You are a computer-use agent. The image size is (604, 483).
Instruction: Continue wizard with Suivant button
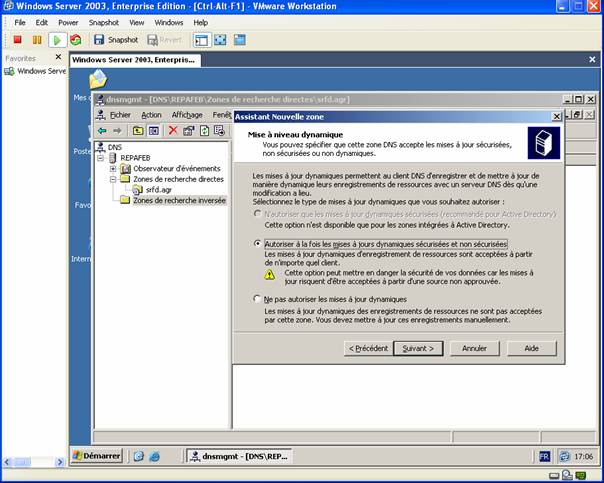(418, 349)
